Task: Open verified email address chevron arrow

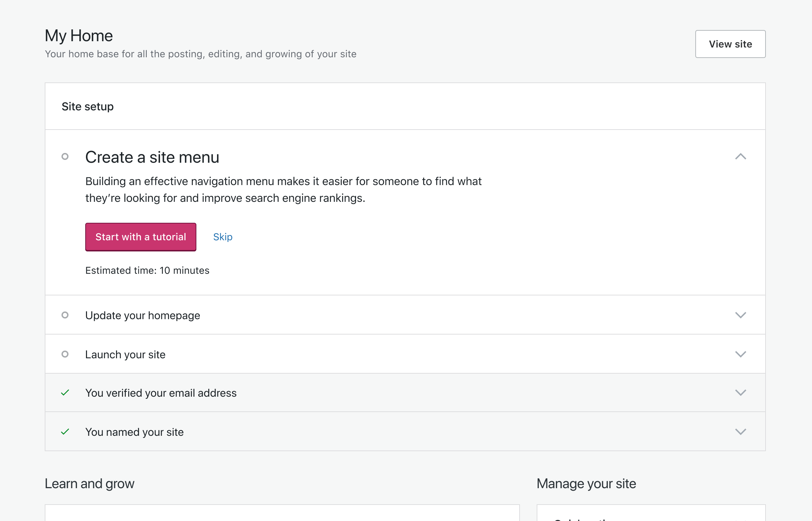Action: coord(740,392)
